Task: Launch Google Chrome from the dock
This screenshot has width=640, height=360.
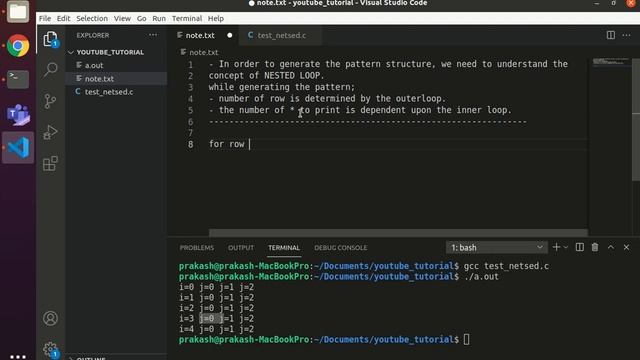Action: tap(18, 45)
